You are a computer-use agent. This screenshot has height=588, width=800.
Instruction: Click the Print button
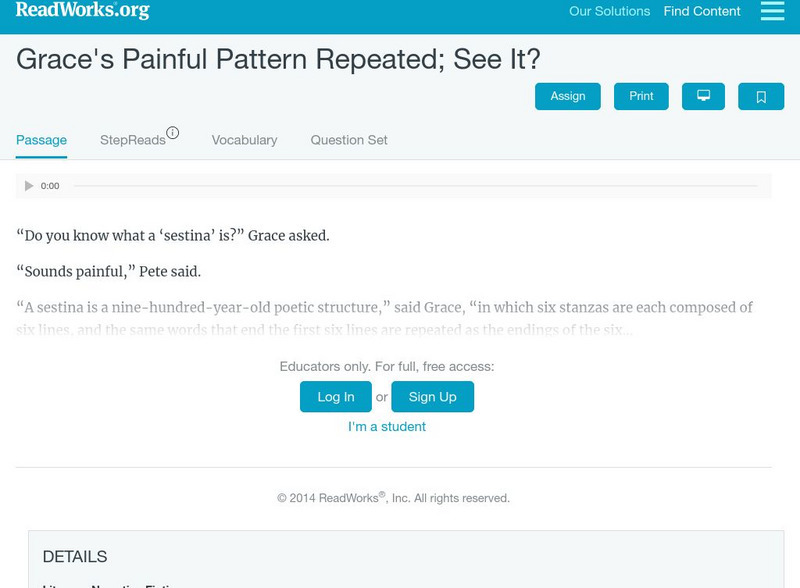(x=641, y=96)
